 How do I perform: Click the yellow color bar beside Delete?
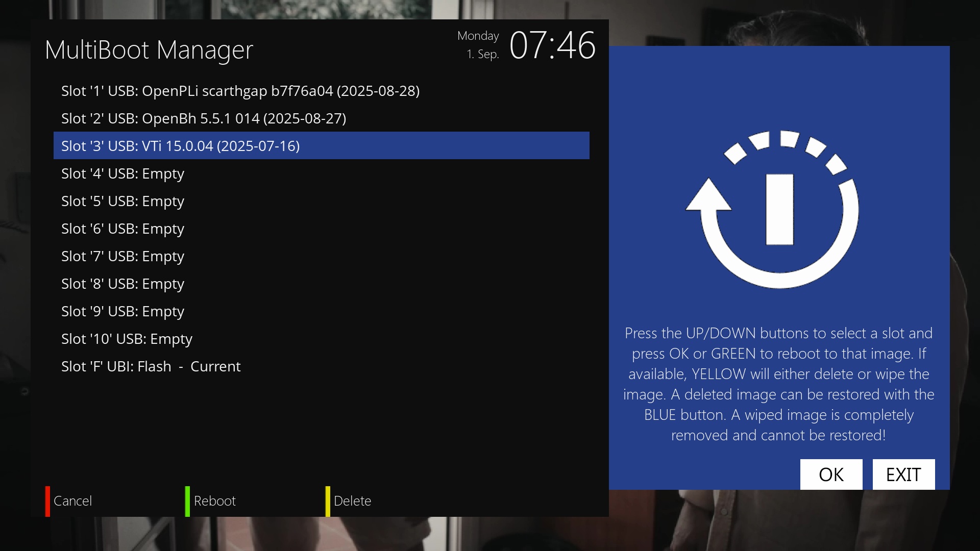(x=328, y=502)
